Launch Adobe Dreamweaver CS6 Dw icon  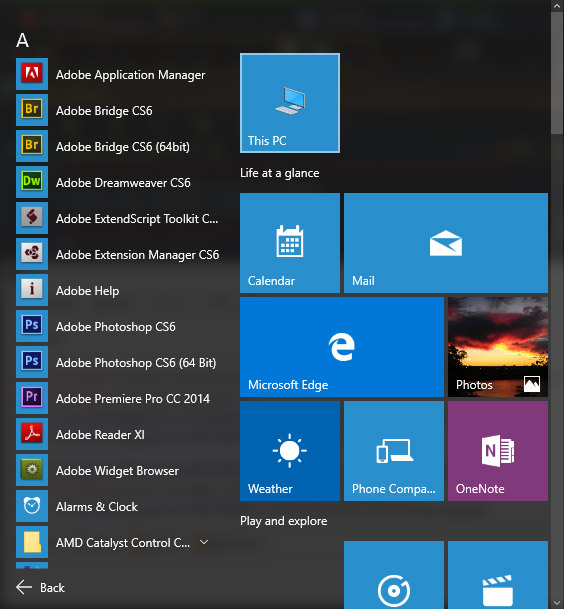point(32,182)
